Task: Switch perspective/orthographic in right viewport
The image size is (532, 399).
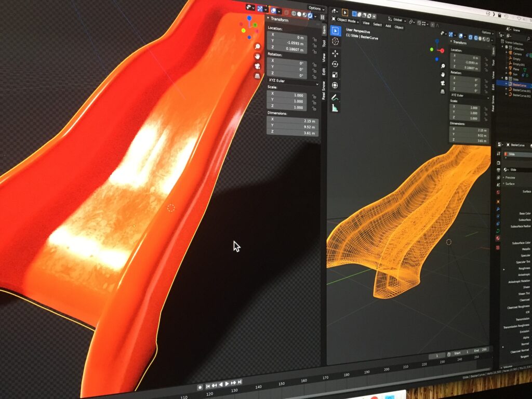Action: [x=443, y=91]
